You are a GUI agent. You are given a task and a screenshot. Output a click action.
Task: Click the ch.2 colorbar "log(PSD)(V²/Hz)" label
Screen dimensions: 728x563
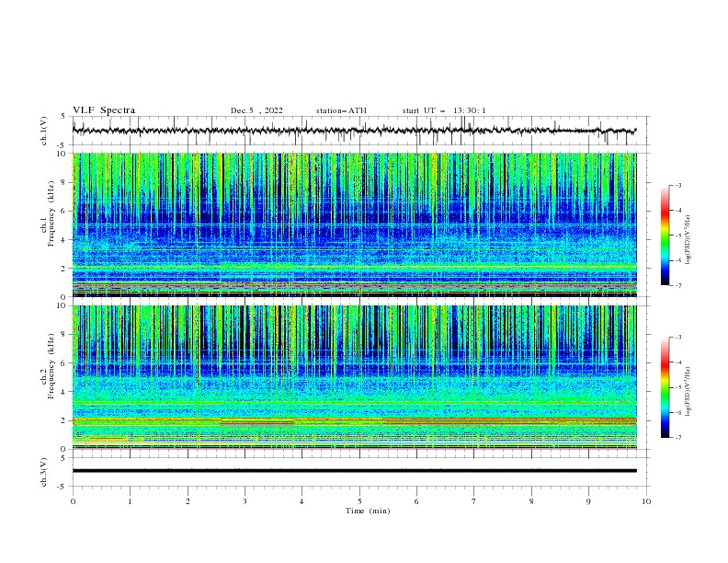tap(688, 392)
